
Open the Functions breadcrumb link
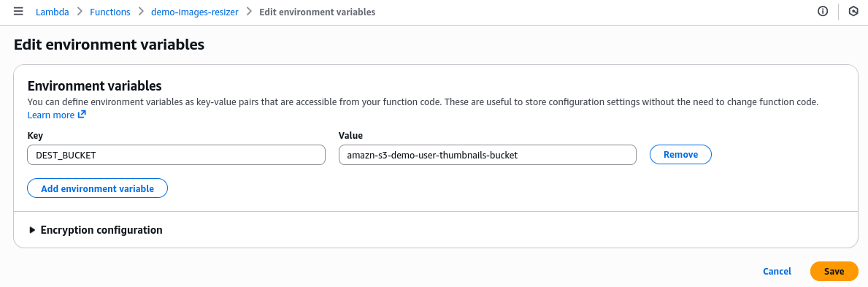110,12
